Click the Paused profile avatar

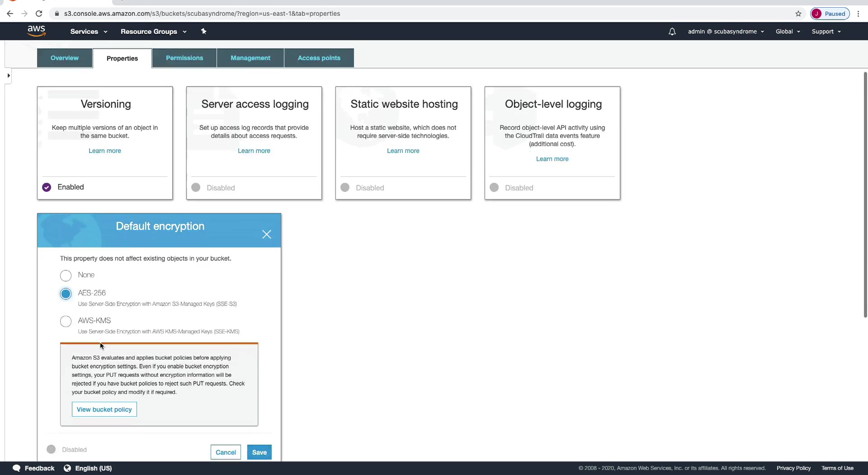point(830,14)
